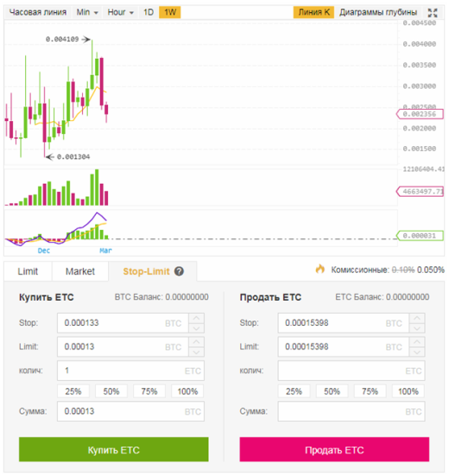Image resolution: width=449 pixels, height=476 pixels.
Task: Click the buy Сумма total field
Action: coord(130,411)
